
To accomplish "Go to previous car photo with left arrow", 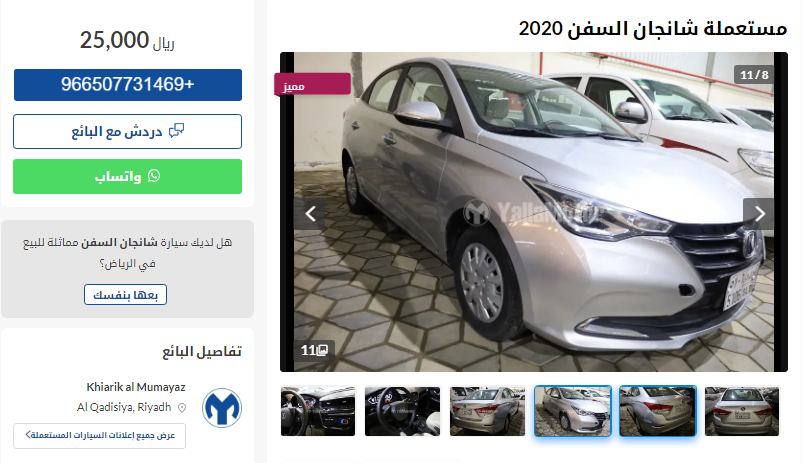I will point(310,214).
